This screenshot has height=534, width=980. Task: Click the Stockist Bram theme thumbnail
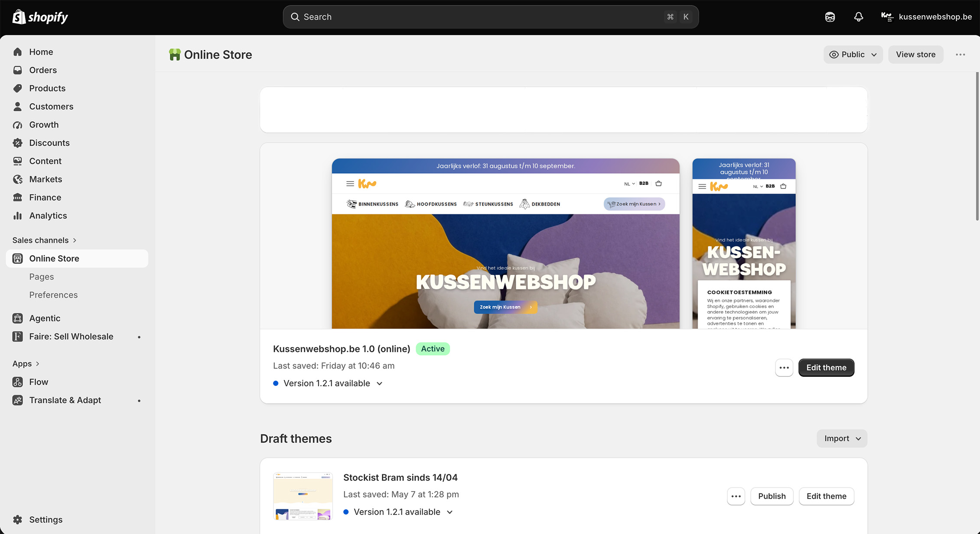coord(303,496)
